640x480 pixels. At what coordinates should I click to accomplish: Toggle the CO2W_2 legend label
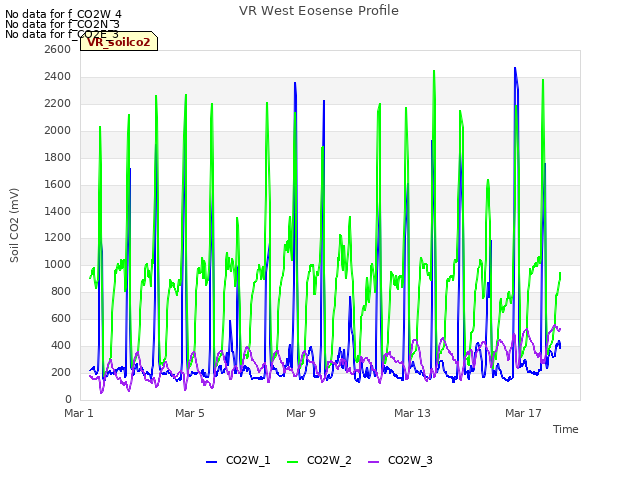click(329, 460)
